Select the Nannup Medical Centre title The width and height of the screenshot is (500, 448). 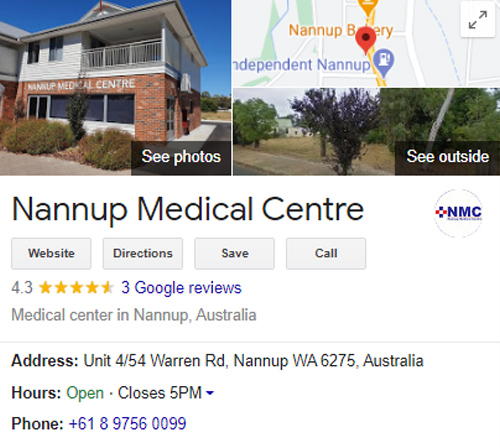(188, 209)
